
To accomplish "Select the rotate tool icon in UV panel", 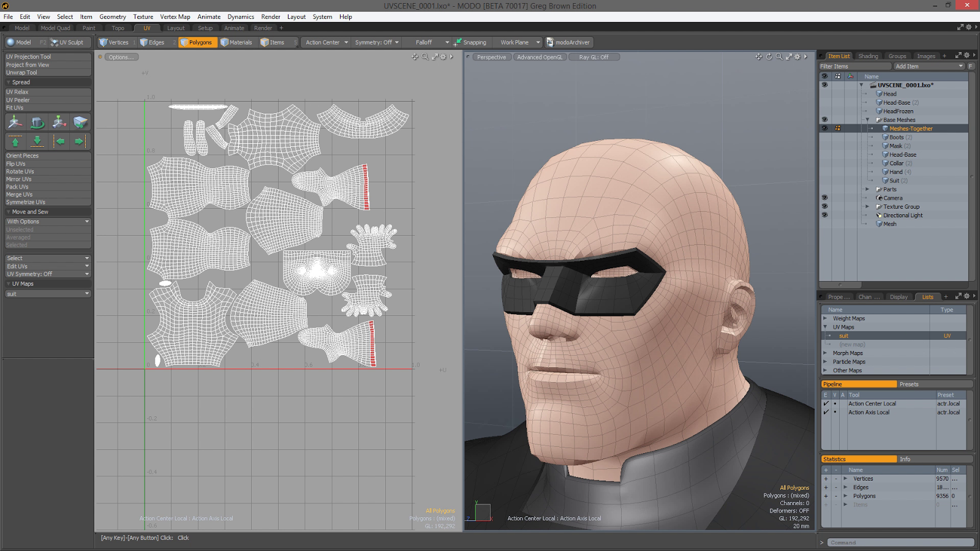I will (37, 122).
